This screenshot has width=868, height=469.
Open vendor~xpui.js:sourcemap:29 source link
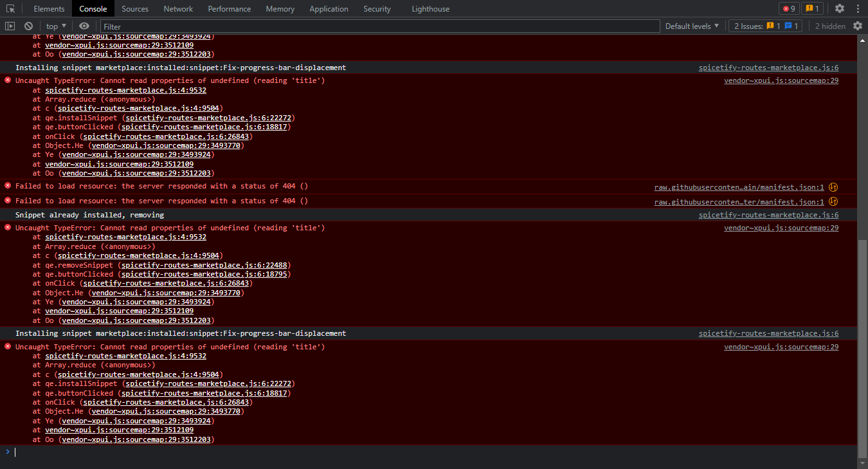[x=781, y=80]
